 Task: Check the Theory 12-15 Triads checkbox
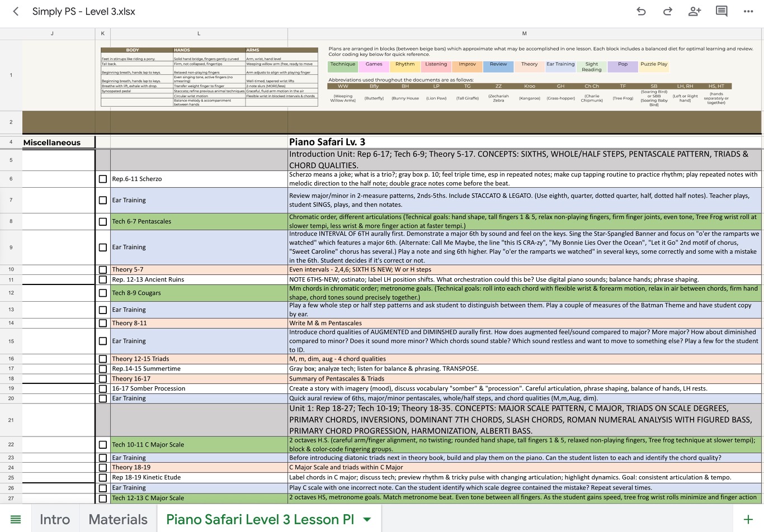pyautogui.click(x=103, y=359)
